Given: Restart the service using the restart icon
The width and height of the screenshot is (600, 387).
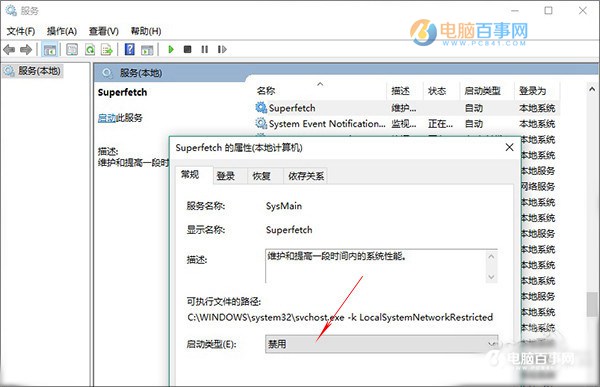Looking at the screenshot, I should (222, 49).
